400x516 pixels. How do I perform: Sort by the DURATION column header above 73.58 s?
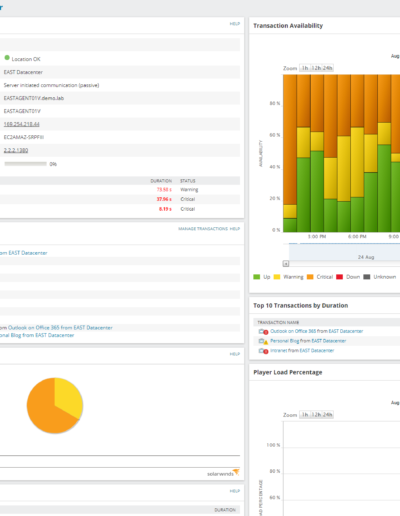click(161, 181)
